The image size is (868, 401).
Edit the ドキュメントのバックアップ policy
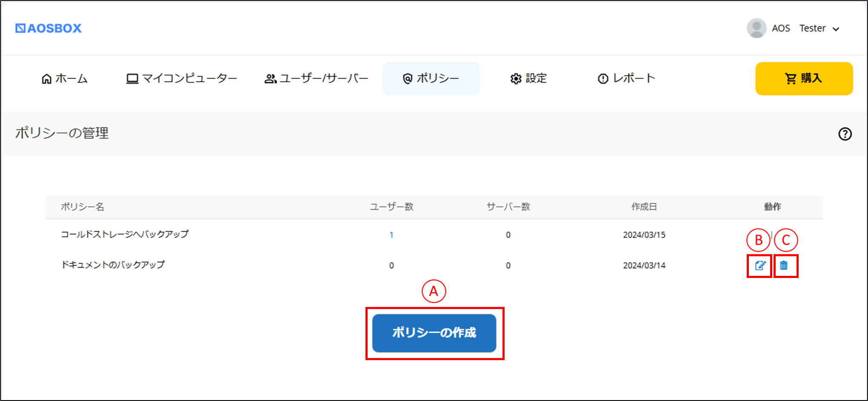click(760, 266)
